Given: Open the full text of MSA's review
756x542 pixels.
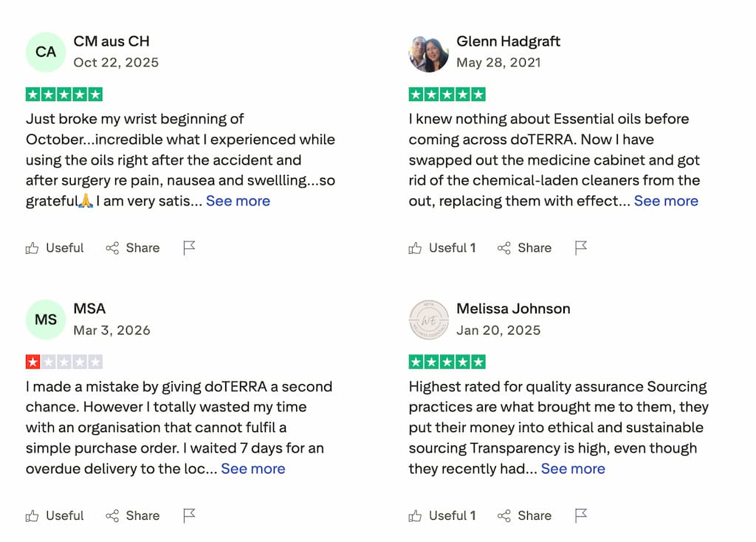Looking at the screenshot, I should click(x=253, y=468).
